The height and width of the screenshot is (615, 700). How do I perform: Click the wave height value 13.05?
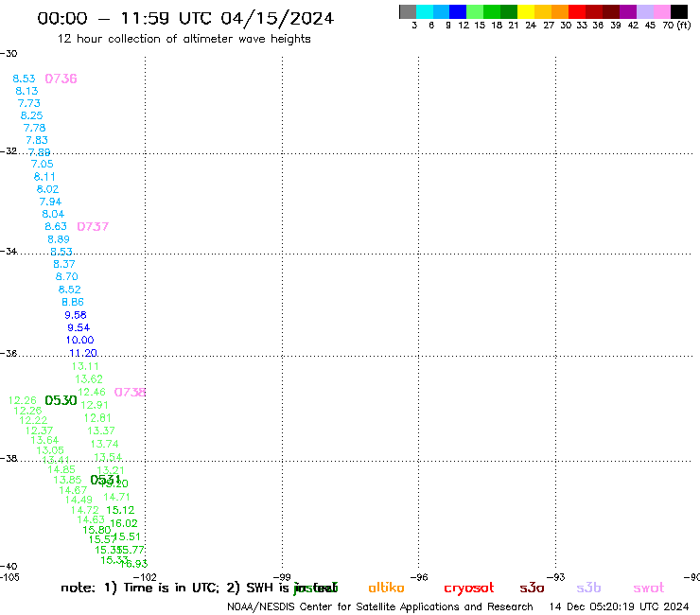click(50, 450)
